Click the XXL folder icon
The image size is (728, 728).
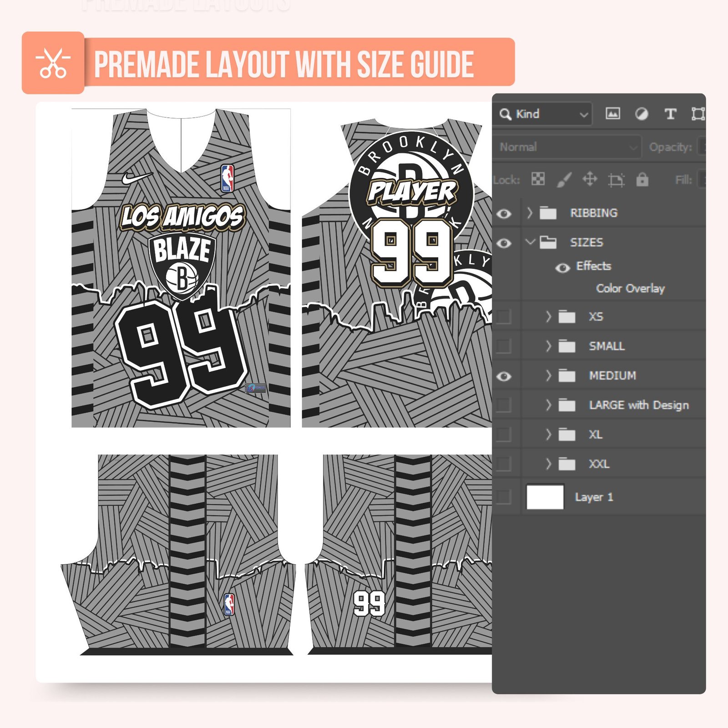[x=567, y=464]
